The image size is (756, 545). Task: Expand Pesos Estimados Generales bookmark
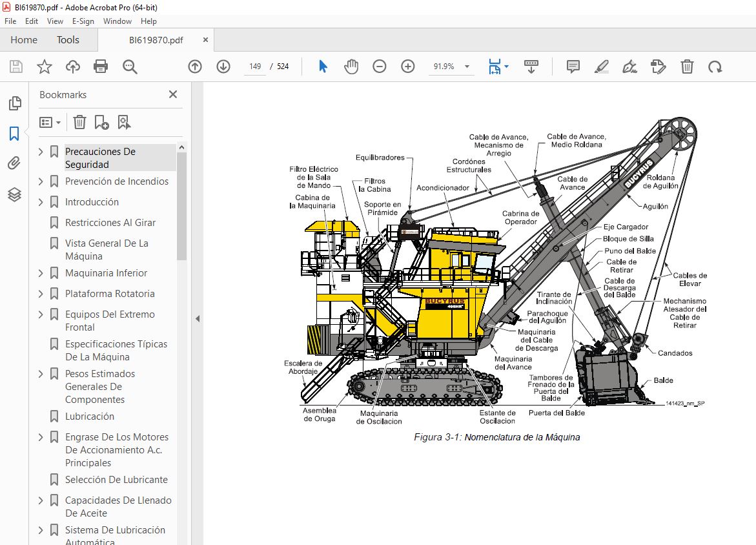coord(41,374)
